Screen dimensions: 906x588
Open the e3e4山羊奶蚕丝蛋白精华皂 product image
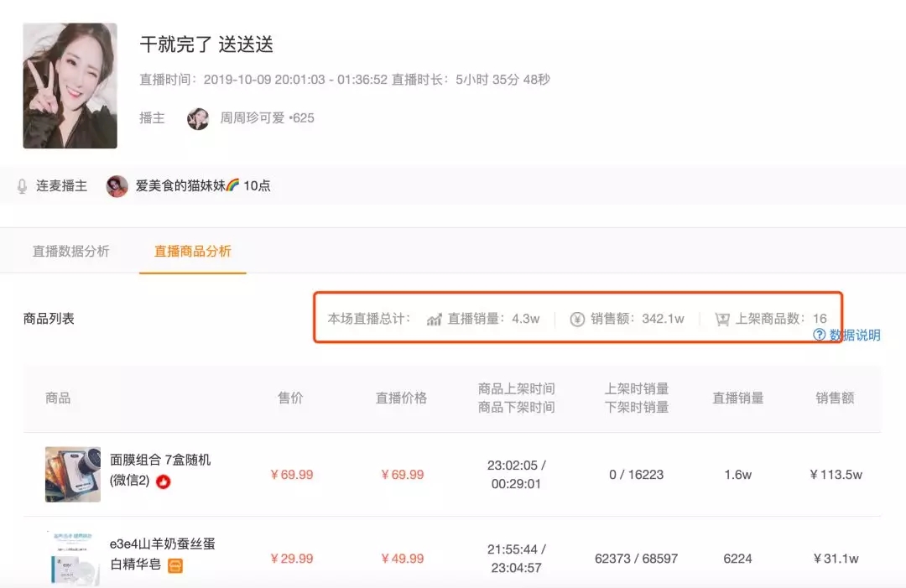[73, 558]
